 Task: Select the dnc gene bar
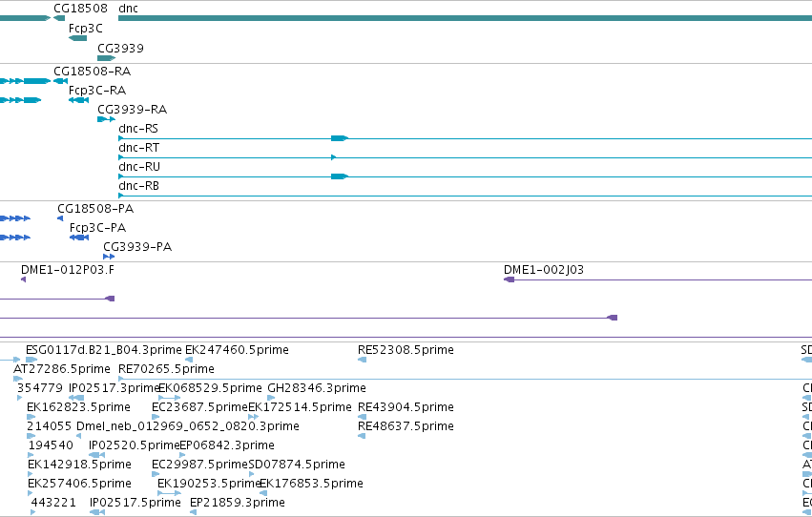465,18
